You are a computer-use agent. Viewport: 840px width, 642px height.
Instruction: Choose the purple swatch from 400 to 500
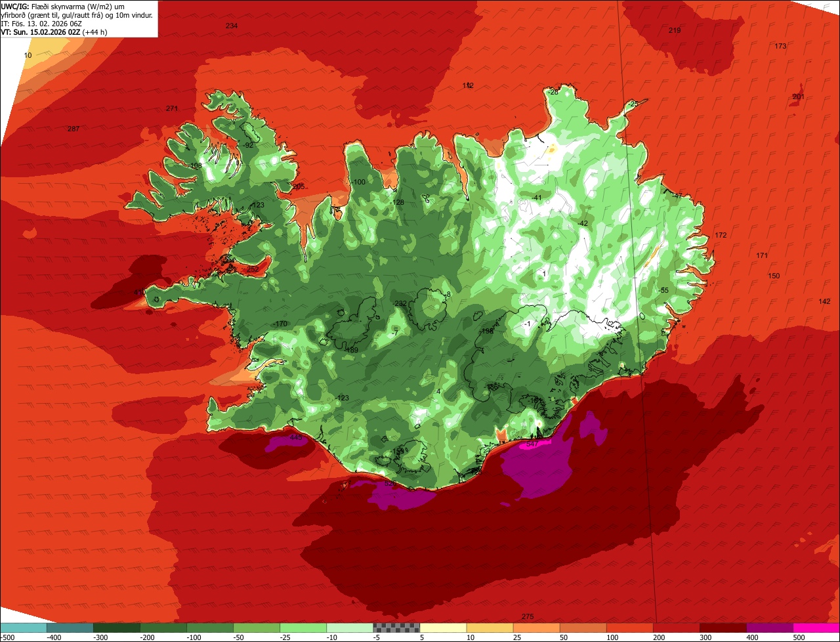click(x=770, y=628)
